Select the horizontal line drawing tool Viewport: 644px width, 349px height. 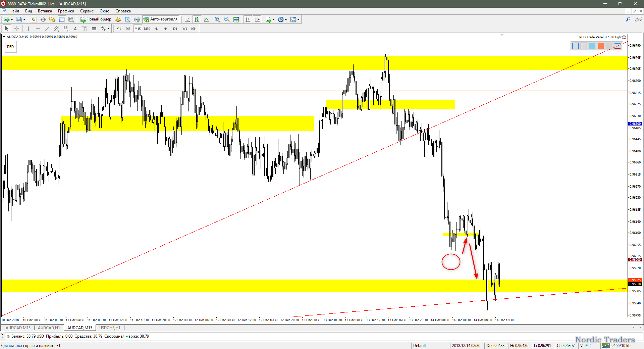pyautogui.click(x=38, y=29)
